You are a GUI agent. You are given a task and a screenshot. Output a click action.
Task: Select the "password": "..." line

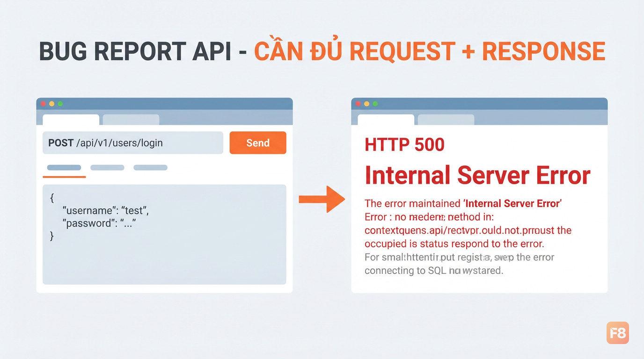pyautogui.click(x=99, y=223)
